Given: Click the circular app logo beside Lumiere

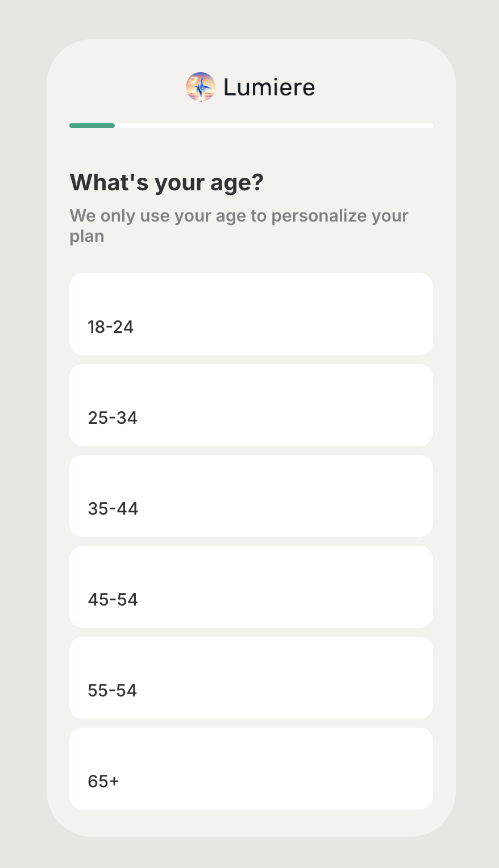Looking at the screenshot, I should pyautogui.click(x=201, y=87).
